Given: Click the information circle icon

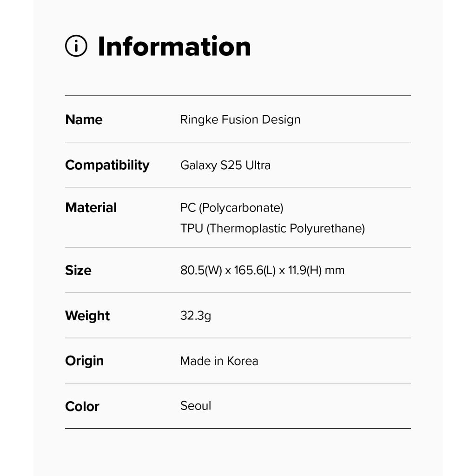Looking at the screenshot, I should (x=76, y=46).
